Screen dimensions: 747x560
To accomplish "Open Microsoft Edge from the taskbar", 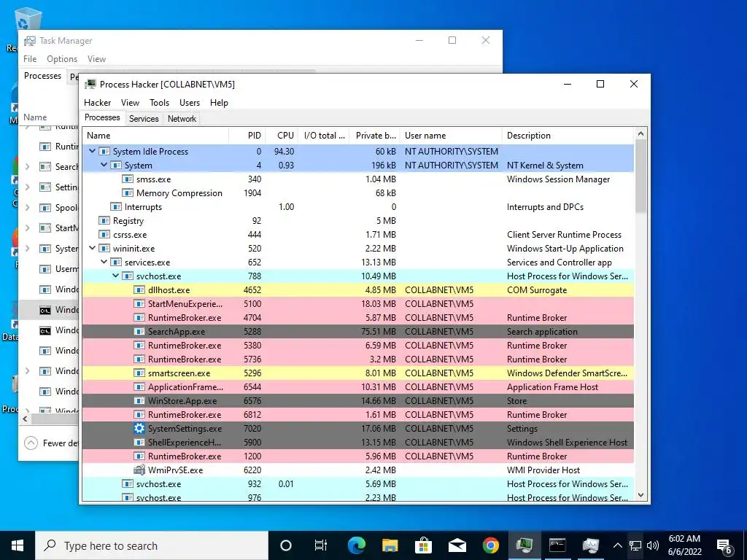I will [x=356, y=545].
